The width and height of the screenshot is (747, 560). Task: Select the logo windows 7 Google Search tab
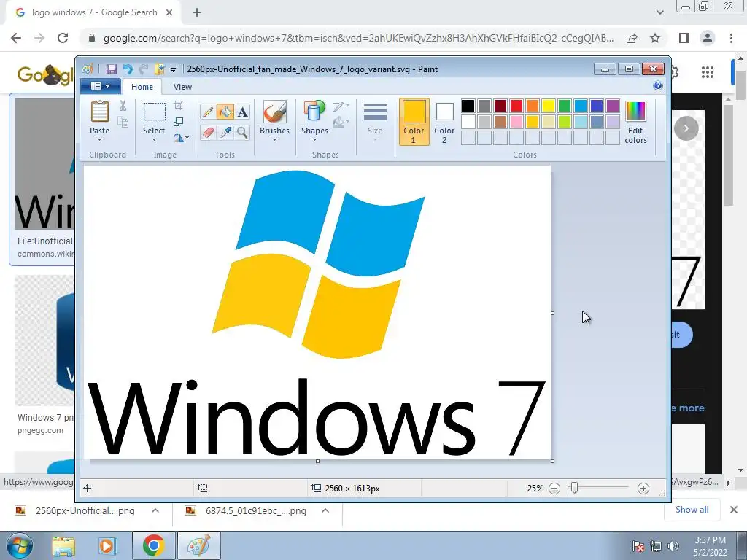point(94,13)
